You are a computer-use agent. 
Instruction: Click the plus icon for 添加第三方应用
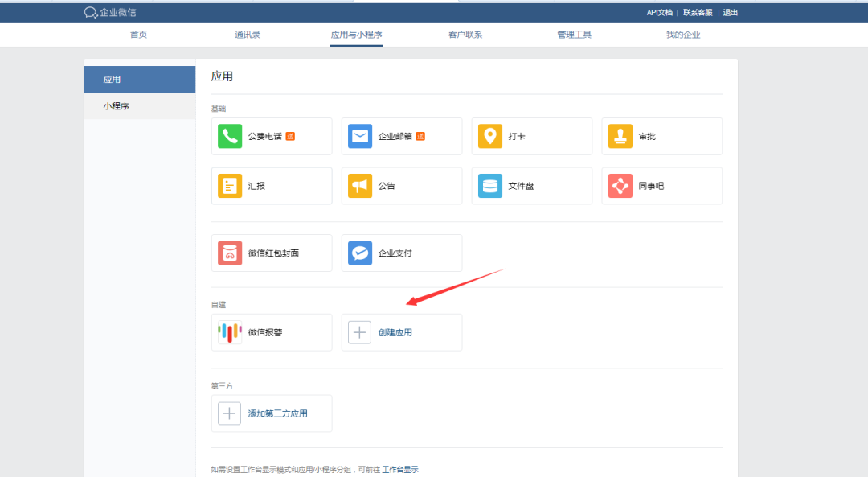[229, 413]
